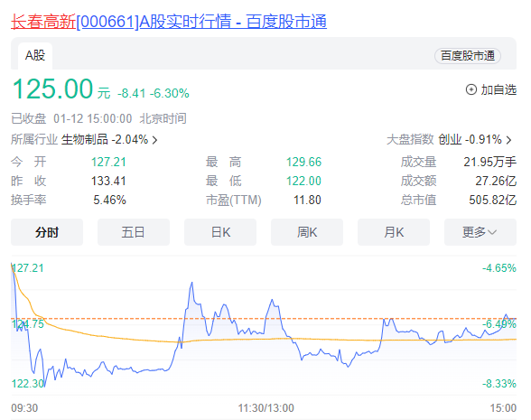Screen dimensions: 531x420
Task: Click the change value -8.41 -6.30%
Action: tap(154, 93)
